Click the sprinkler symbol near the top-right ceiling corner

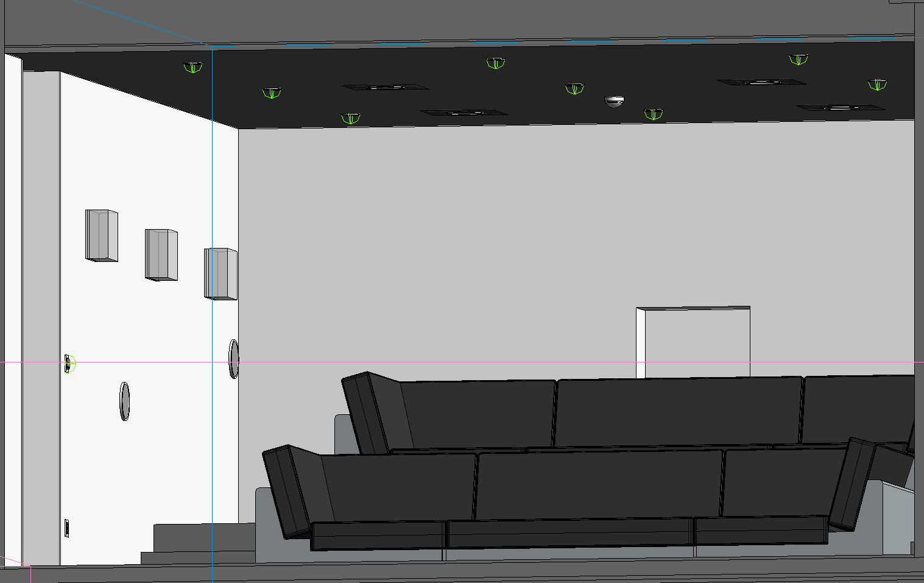click(x=798, y=60)
